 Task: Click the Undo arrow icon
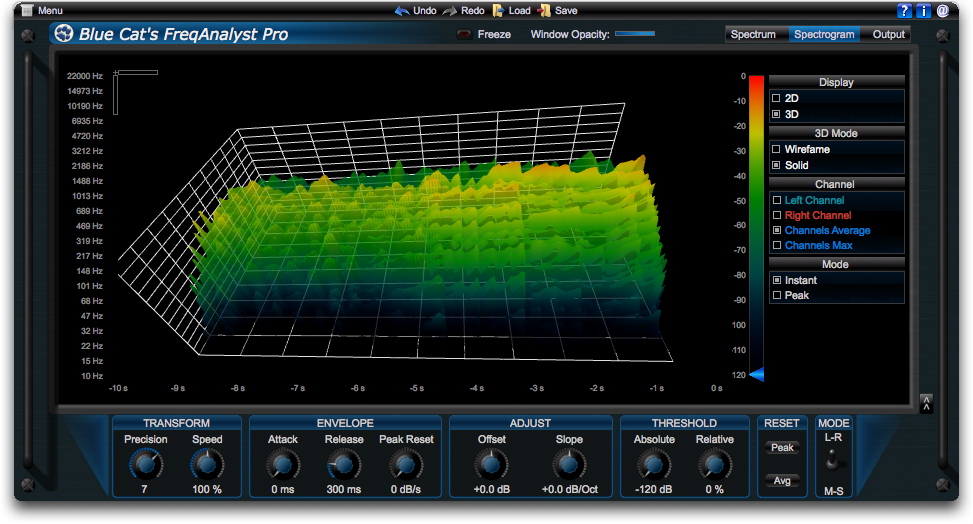pos(401,11)
